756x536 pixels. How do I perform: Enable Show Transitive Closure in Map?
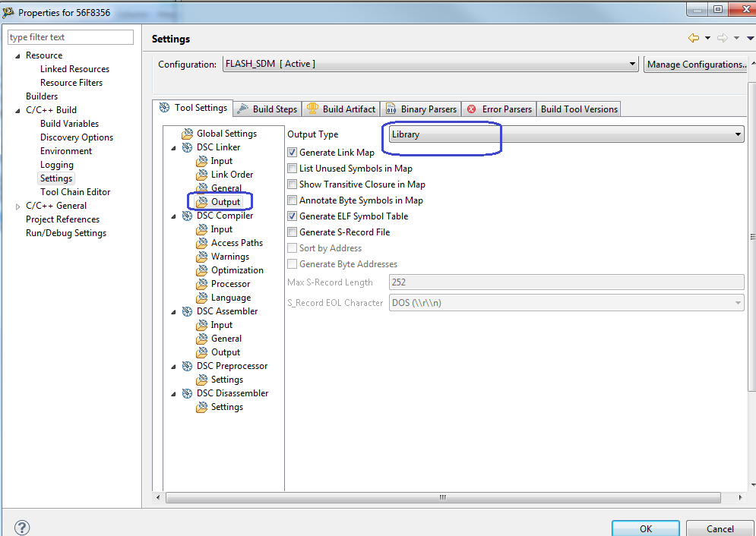tap(293, 184)
